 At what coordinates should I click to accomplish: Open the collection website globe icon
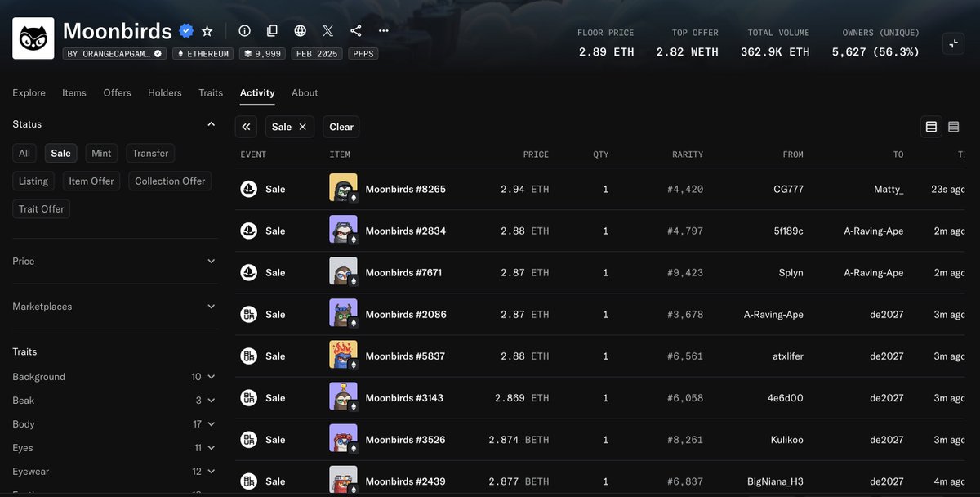[300, 31]
